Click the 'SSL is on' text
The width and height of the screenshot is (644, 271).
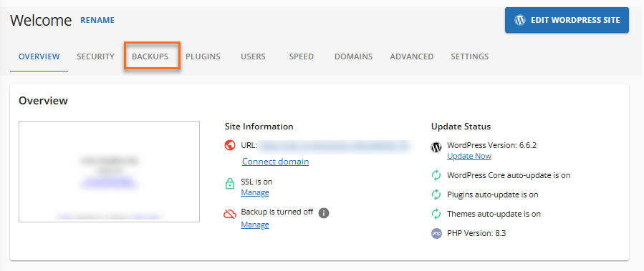(x=256, y=182)
